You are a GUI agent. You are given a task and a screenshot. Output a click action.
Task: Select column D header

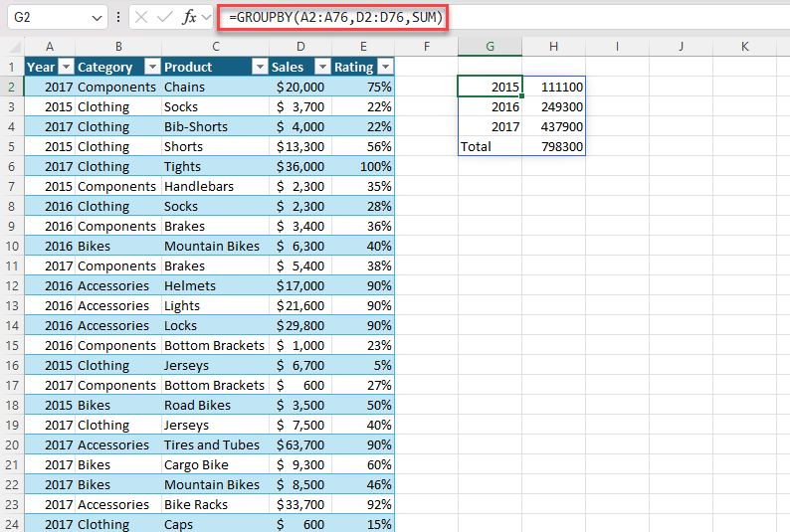(300, 47)
